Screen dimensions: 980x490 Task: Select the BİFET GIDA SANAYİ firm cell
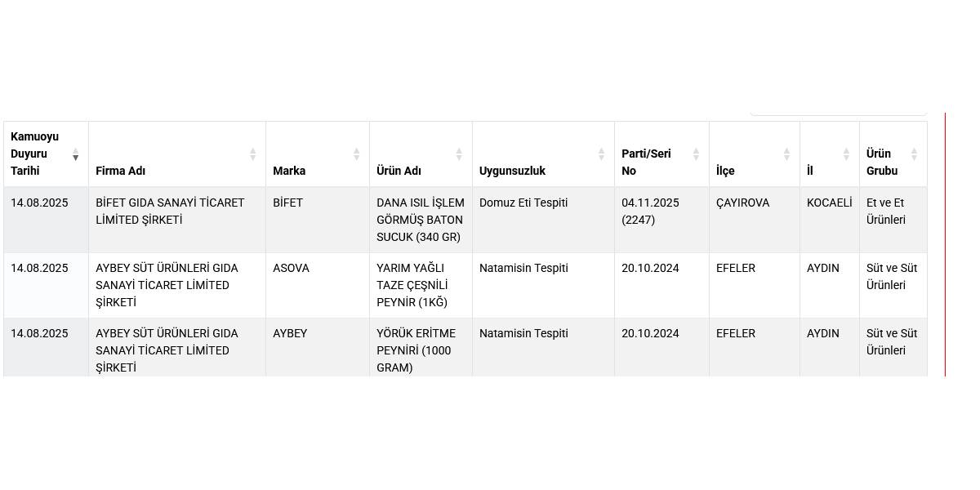pyautogui.click(x=170, y=212)
